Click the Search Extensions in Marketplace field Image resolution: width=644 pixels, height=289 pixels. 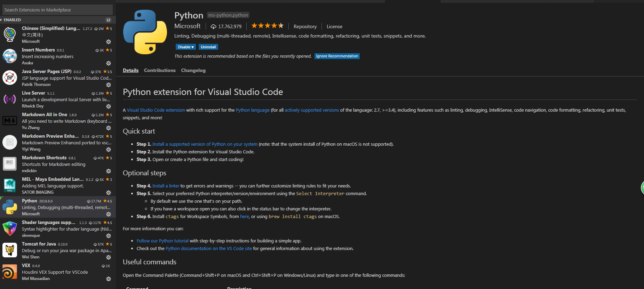(57, 10)
